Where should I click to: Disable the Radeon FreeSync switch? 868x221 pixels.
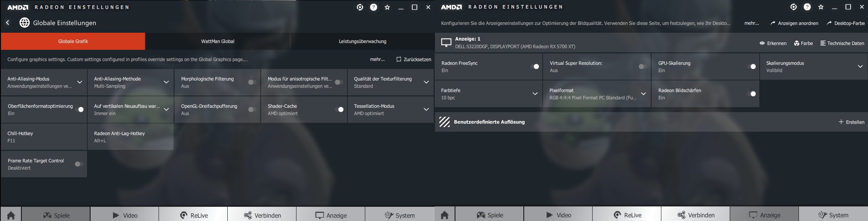point(534,67)
